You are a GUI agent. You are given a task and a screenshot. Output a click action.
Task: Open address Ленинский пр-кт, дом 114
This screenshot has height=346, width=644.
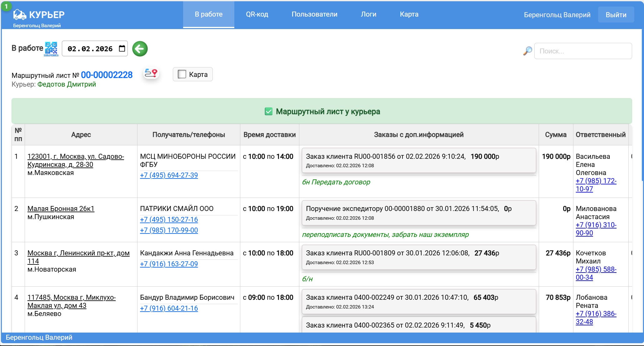(78, 257)
